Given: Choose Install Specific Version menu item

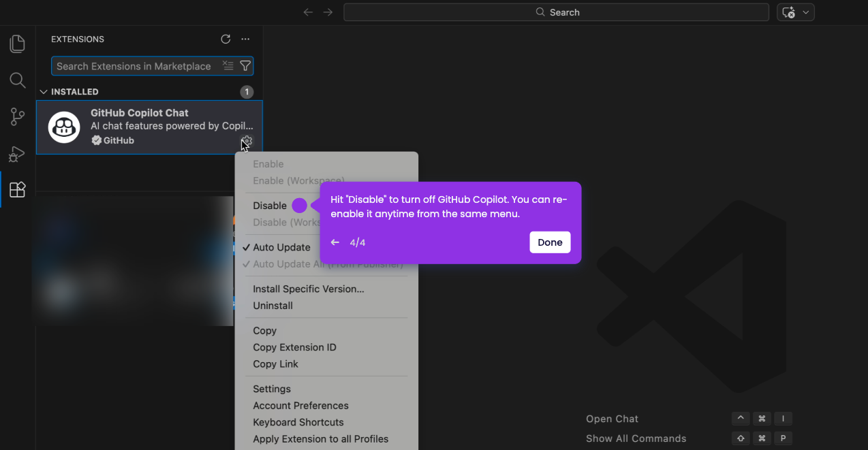Looking at the screenshot, I should (x=309, y=289).
